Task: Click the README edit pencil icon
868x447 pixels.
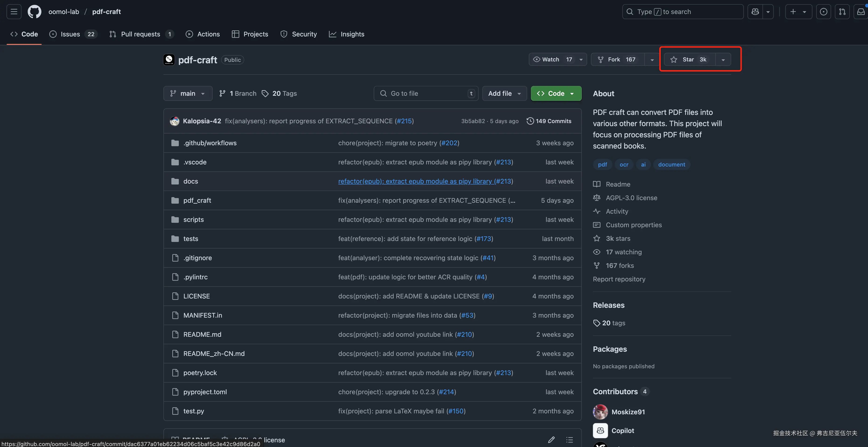Action: click(x=551, y=440)
